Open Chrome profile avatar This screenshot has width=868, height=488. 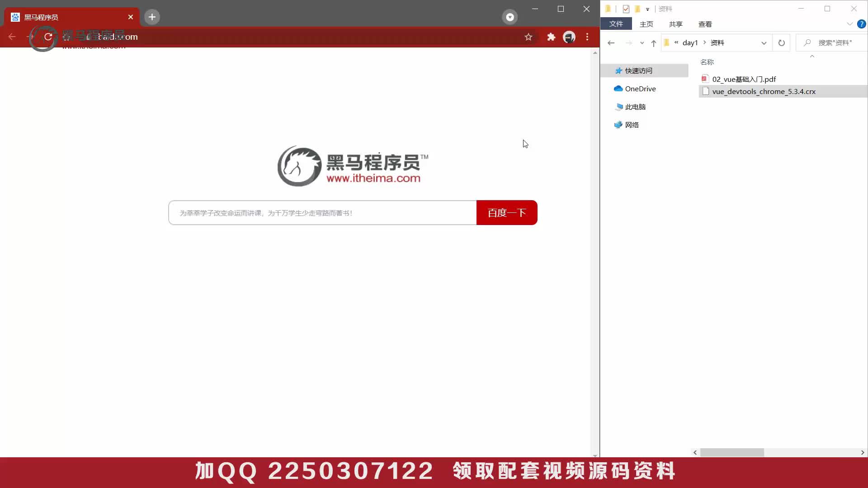pos(569,37)
